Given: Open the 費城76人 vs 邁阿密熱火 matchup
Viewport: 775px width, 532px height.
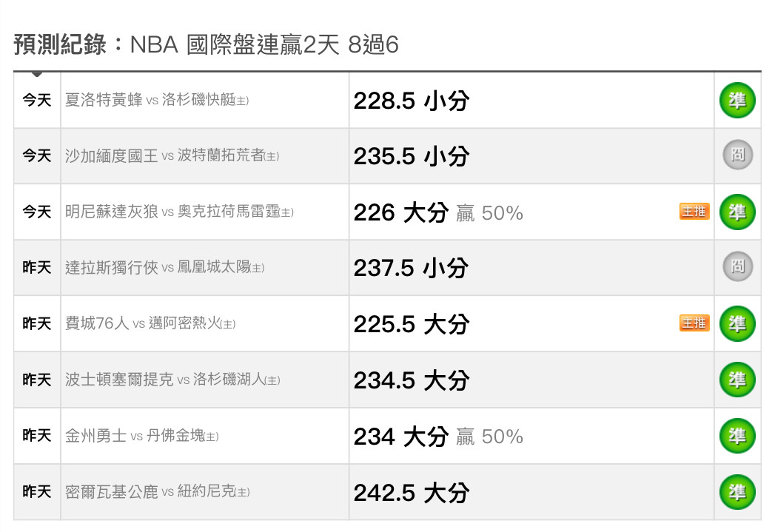Looking at the screenshot, I should click(x=150, y=323).
